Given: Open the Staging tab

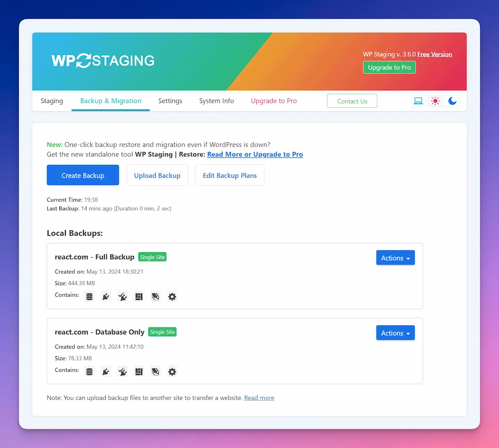Looking at the screenshot, I should (x=52, y=101).
